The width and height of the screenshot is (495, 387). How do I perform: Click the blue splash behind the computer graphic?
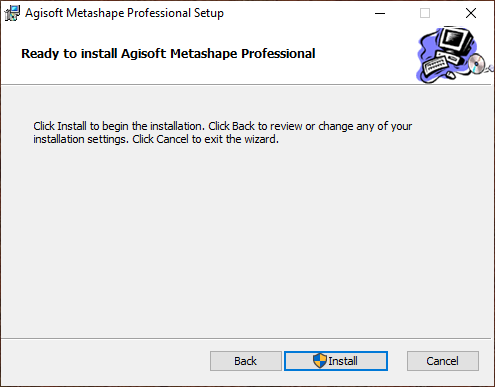click(x=426, y=50)
